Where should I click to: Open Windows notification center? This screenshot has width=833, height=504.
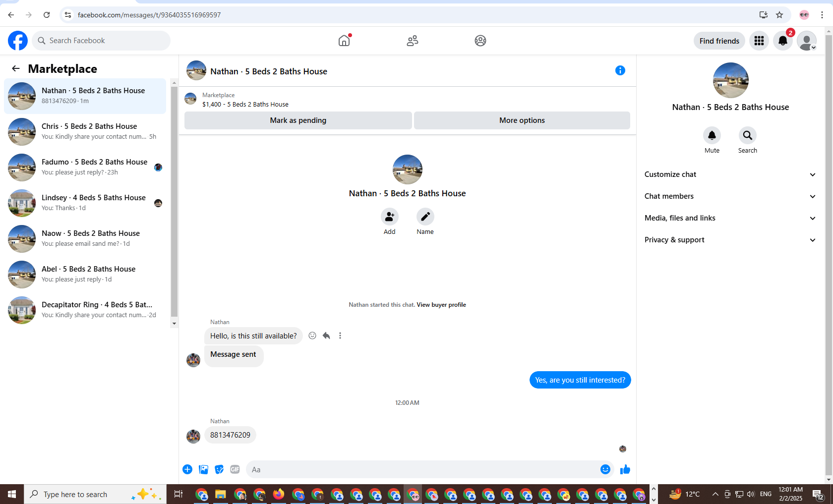click(818, 494)
